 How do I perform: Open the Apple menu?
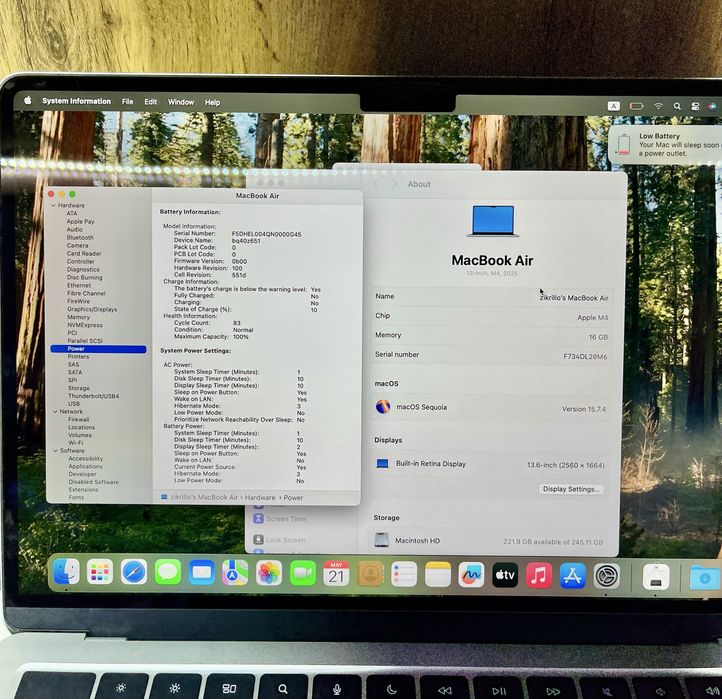coord(28,100)
